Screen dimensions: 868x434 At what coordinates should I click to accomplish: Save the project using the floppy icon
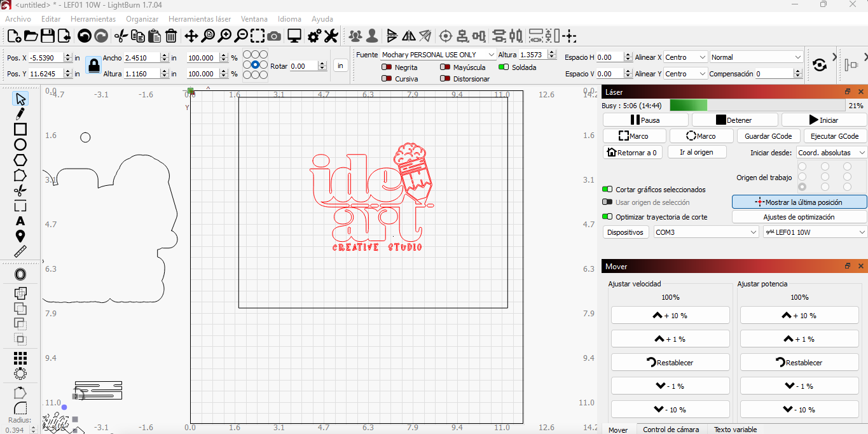48,36
